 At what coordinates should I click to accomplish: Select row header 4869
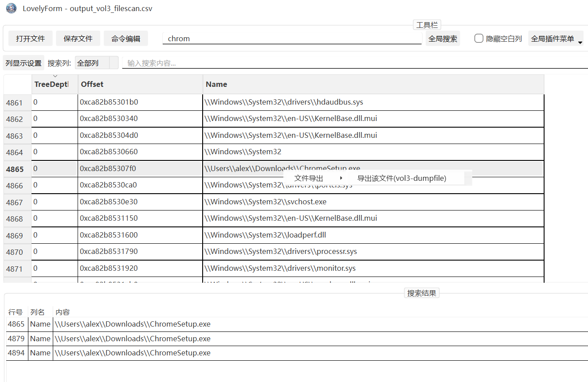pos(17,236)
